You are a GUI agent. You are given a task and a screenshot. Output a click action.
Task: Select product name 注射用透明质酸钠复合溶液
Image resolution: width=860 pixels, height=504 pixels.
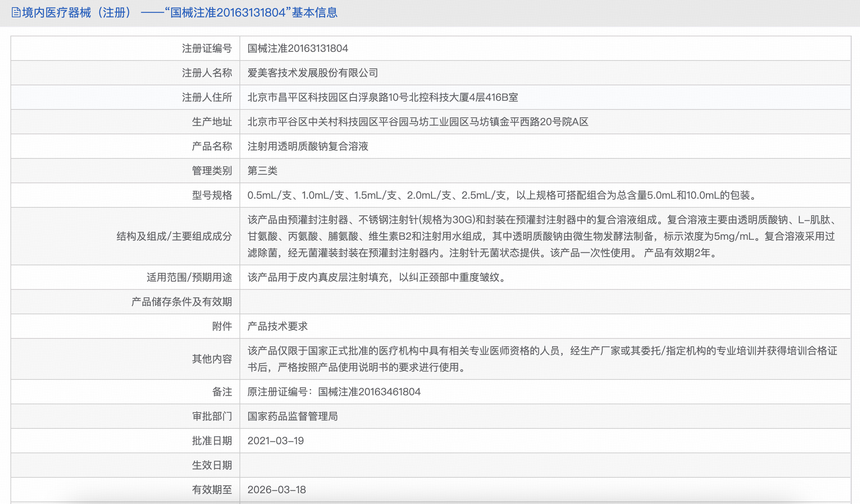tap(308, 146)
